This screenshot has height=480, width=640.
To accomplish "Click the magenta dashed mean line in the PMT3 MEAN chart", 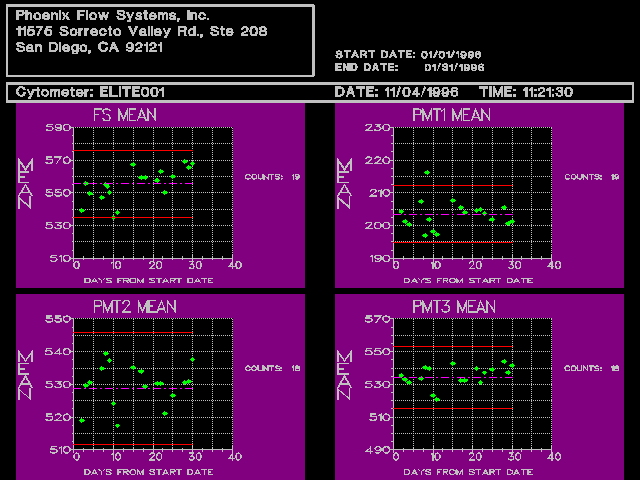I will click(x=453, y=378).
